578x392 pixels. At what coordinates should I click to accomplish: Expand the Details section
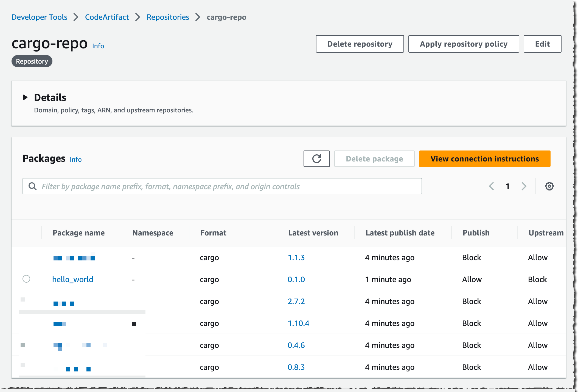(x=26, y=97)
